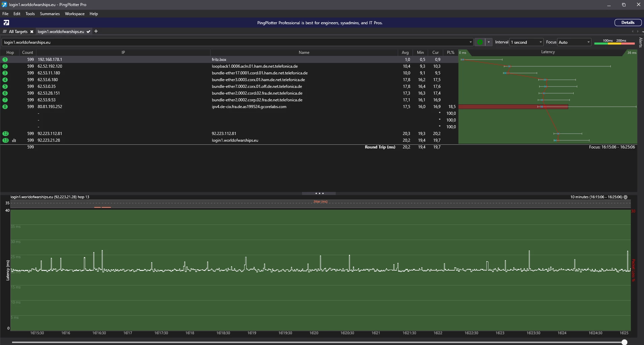Open the Summaries menu
Screen dimensions: 644x345
(50, 14)
